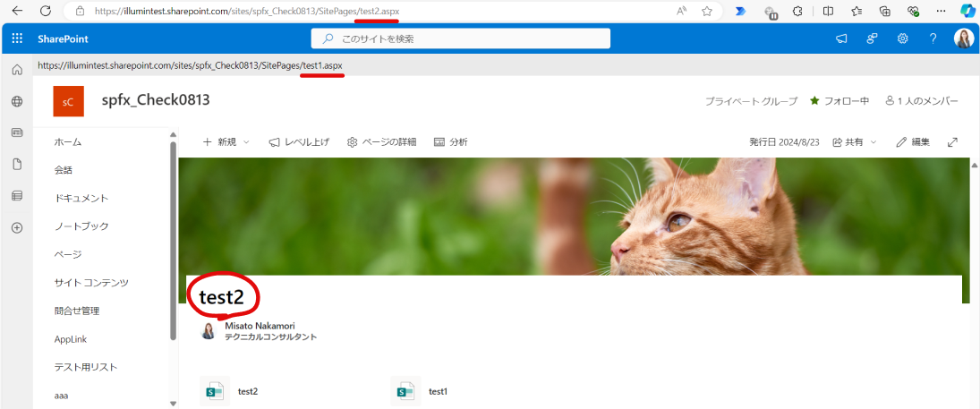Expand page to full screen arrow icon

tap(953, 142)
